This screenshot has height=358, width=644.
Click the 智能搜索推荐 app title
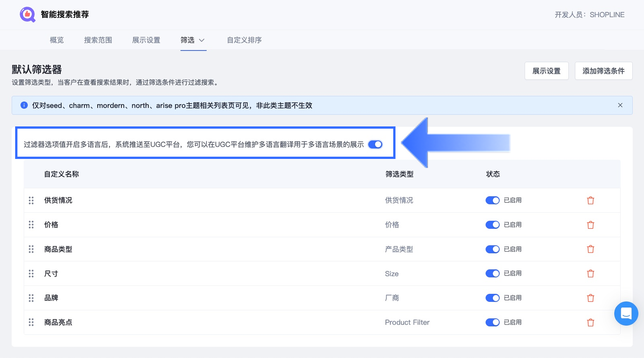coord(65,14)
